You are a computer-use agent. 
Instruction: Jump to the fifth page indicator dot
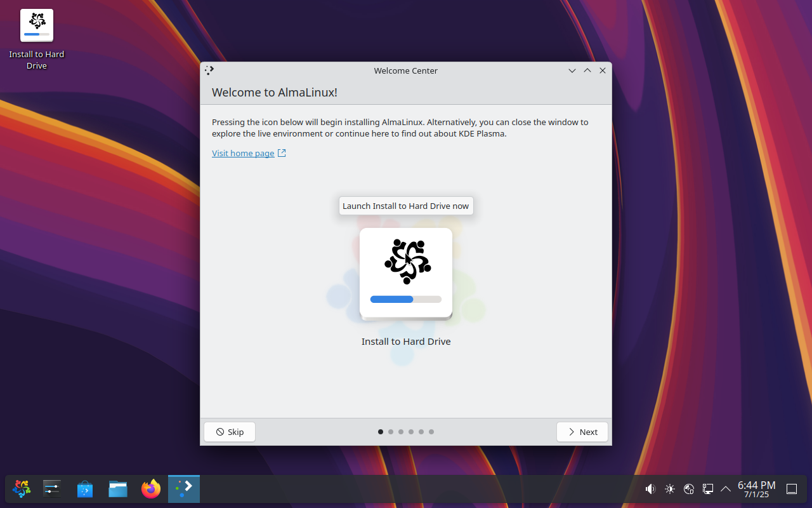[421, 432]
